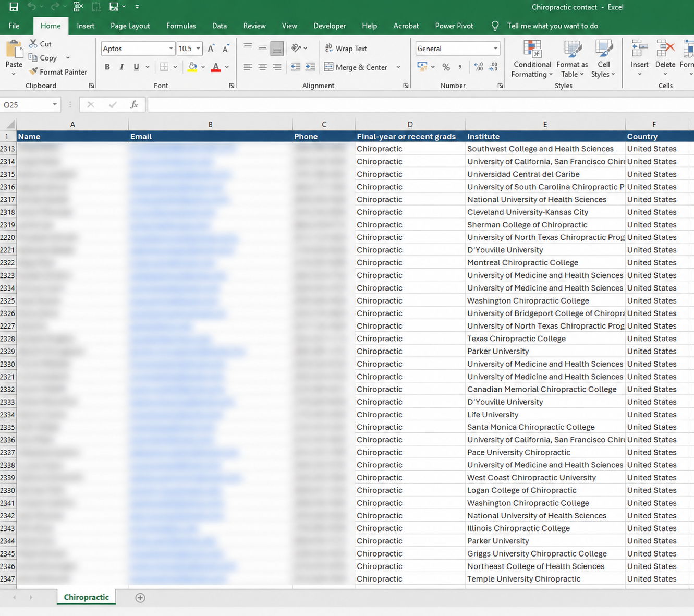Align text to the left

[x=248, y=67]
